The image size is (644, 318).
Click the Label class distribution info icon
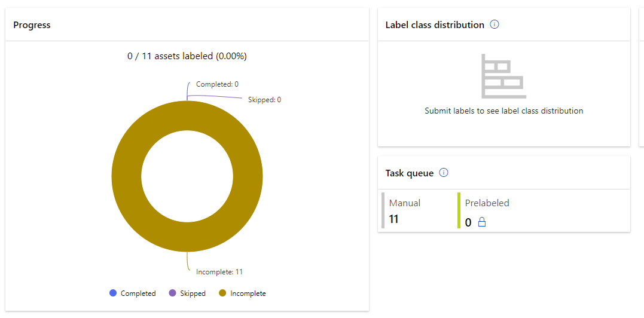pyautogui.click(x=495, y=25)
